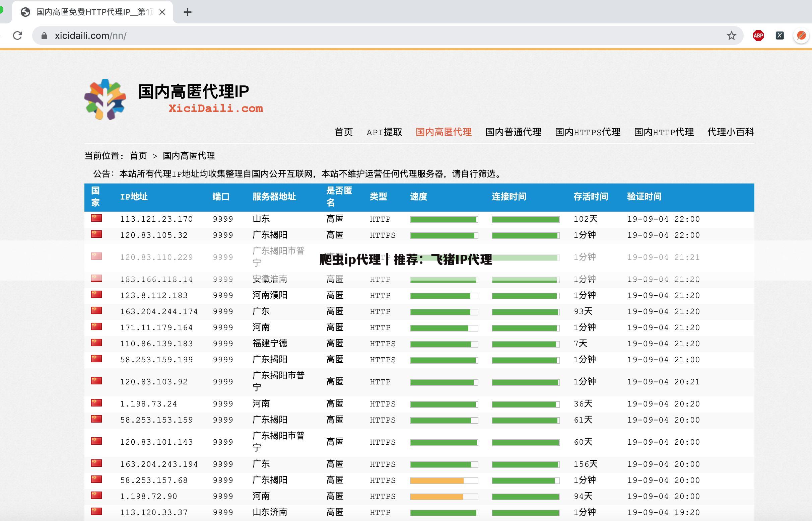Go to 国内HTTP代理 in the navigation
The image size is (812, 521).
coord(664,132)
